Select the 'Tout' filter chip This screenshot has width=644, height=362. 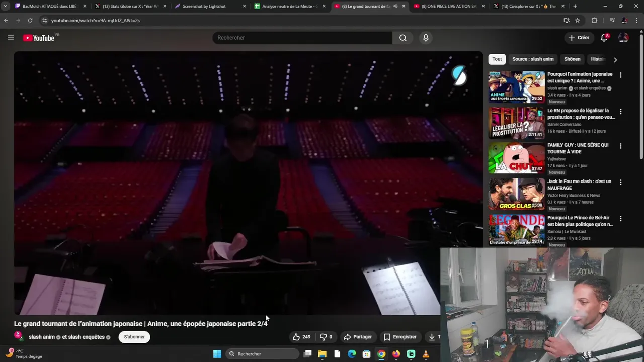[x=497, y=59]
